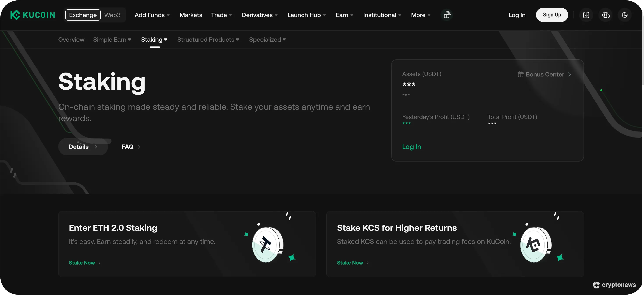Screen dimensions: 644x295
Task: Switch to the Web3 mode
Action: tap(112, 15)
